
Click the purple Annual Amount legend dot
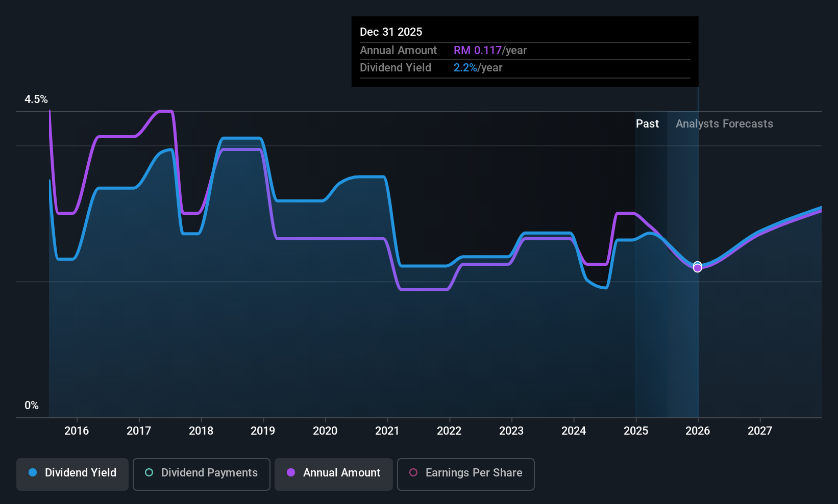(291, 472)
